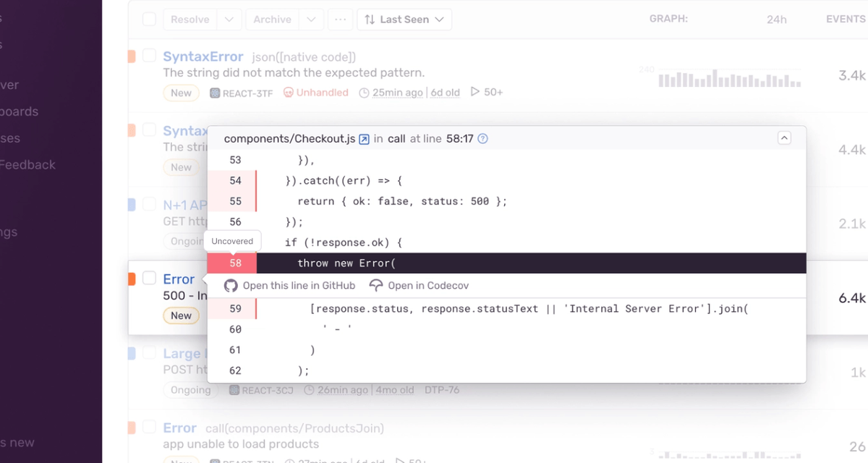The width and height of the screenshot is (868, 463).
Task: Click the SyntaxError events sparkline graph
Action: tap(728, 78)
